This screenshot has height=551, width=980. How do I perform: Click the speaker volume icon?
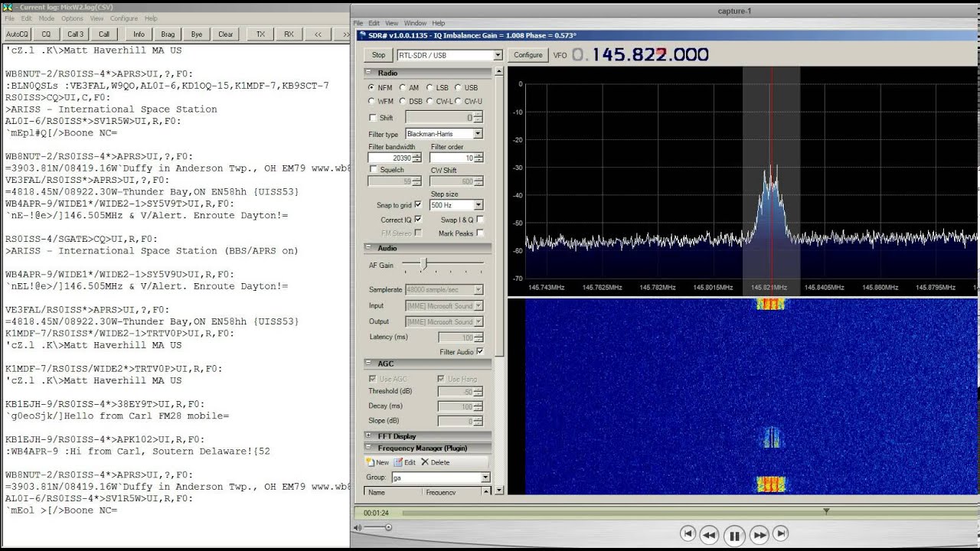357,527
